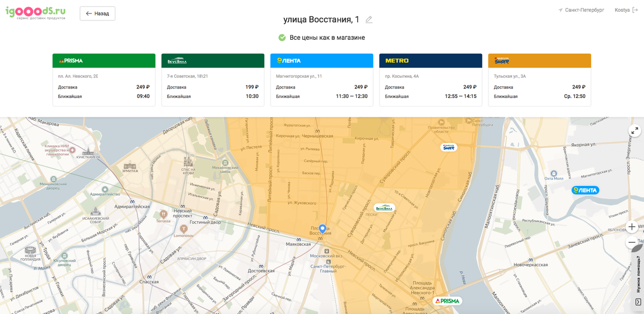This screenshot has height=314, width=644.
Task: Click Babylon Super address Тульская ул., 3А
Action: [x=510, y=76]
